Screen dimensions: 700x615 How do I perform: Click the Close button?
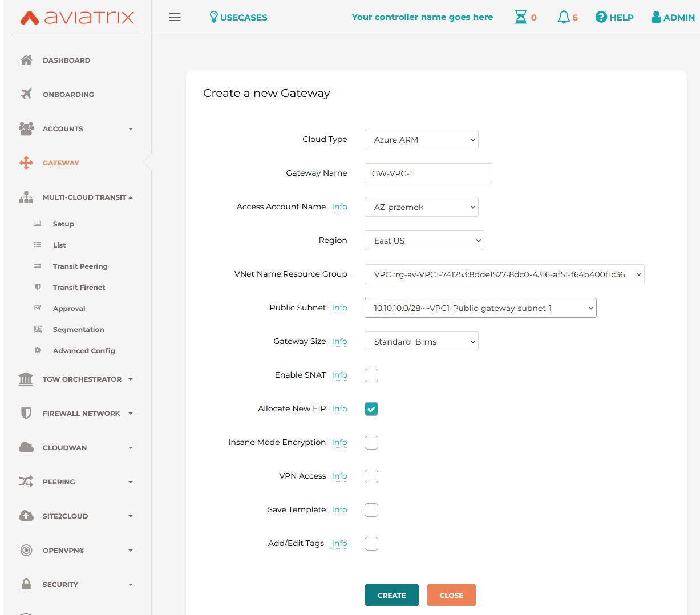pyautogui.click(x=451, y=595)
